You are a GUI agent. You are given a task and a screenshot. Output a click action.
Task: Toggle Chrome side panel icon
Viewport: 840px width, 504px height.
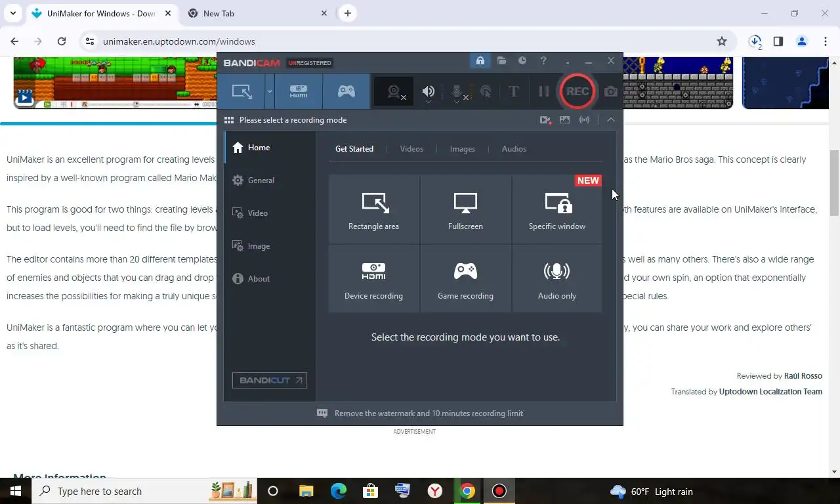[778, 41]
